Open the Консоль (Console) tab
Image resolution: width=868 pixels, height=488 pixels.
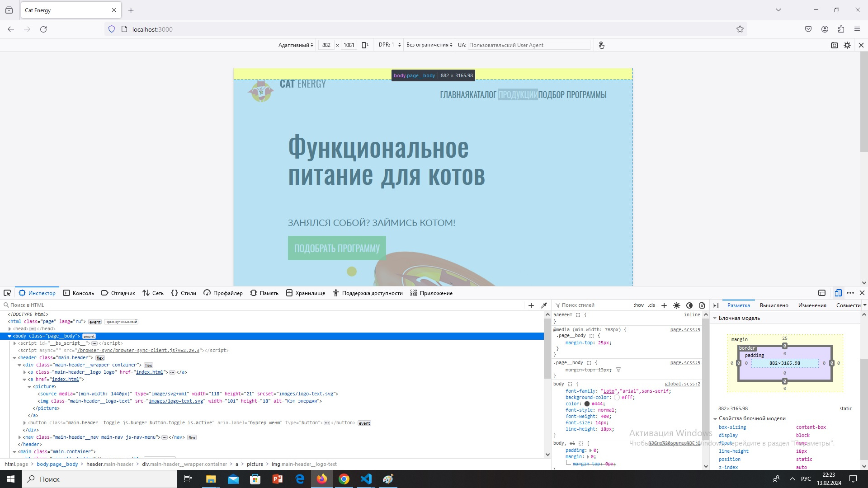[79, 293]
